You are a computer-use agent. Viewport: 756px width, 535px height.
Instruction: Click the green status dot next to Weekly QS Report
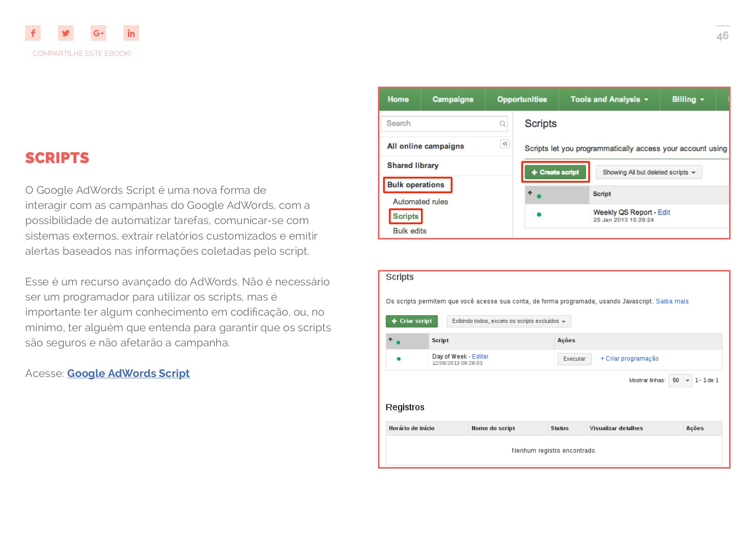click(x=538, y=215)
